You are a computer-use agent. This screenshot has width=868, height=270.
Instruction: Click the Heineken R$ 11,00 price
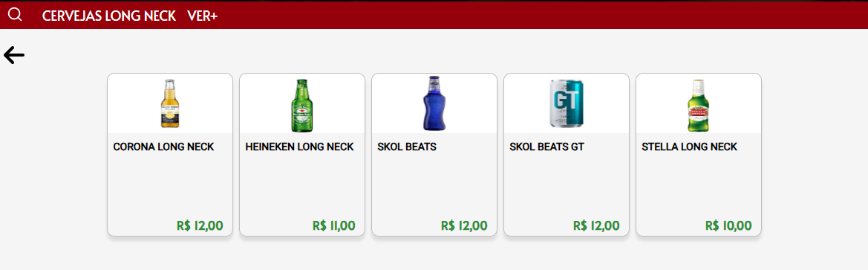point(334,225)
